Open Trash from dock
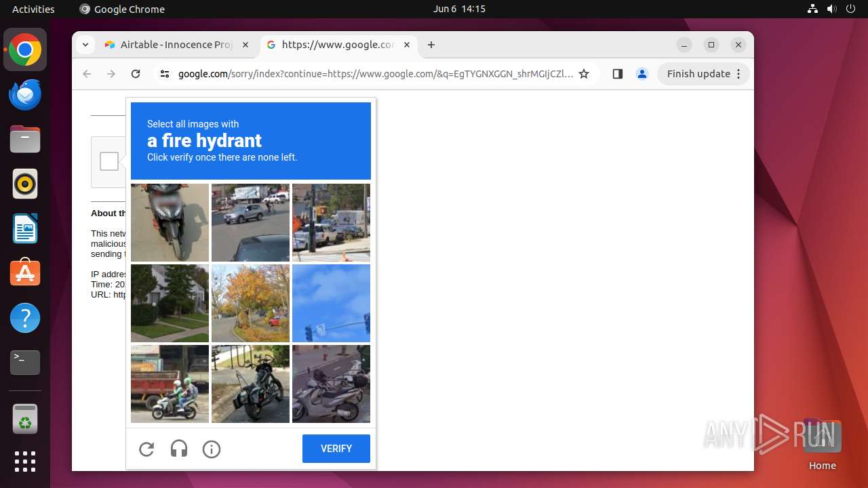 25,419
